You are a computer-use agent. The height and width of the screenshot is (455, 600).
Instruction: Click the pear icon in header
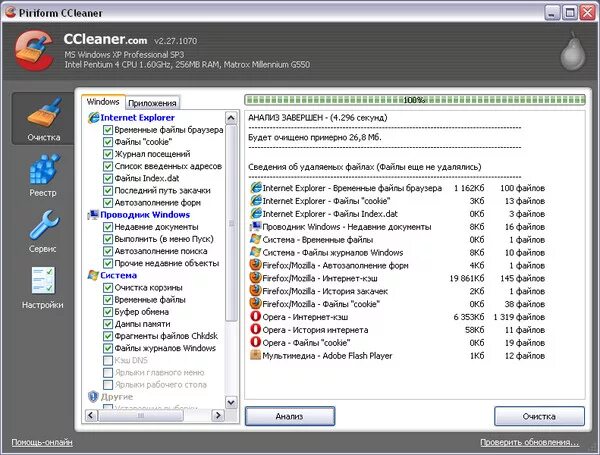tap(573, 52)
